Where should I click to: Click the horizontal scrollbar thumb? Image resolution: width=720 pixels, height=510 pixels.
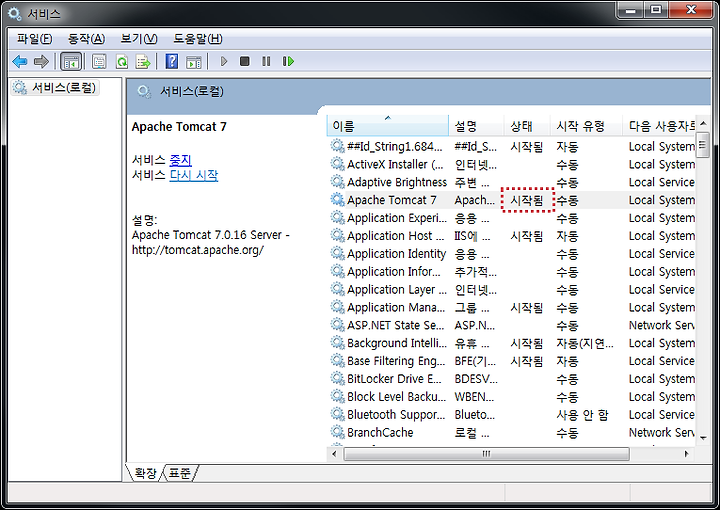click(x=486, y=454)
